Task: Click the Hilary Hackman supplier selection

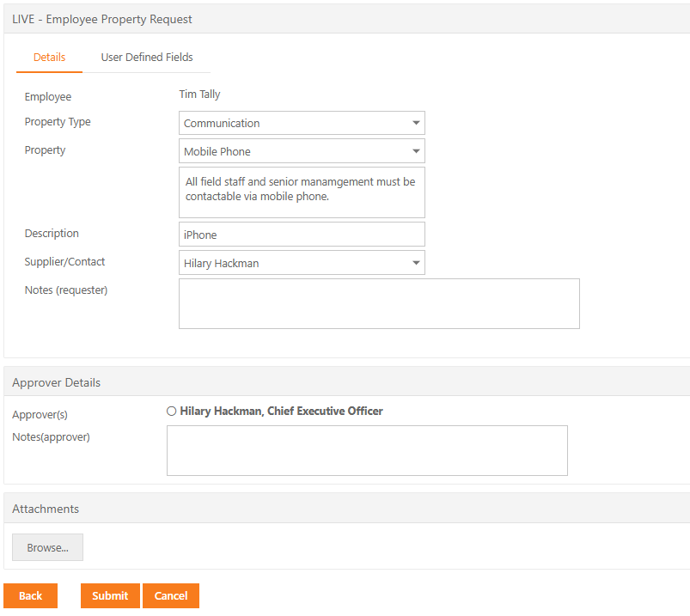Action: point(222,263)
